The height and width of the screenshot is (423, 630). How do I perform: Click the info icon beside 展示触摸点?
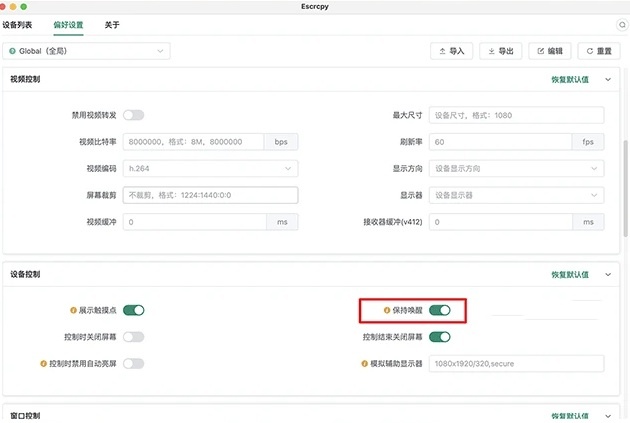pyautogui.click(x=73, y=310)
